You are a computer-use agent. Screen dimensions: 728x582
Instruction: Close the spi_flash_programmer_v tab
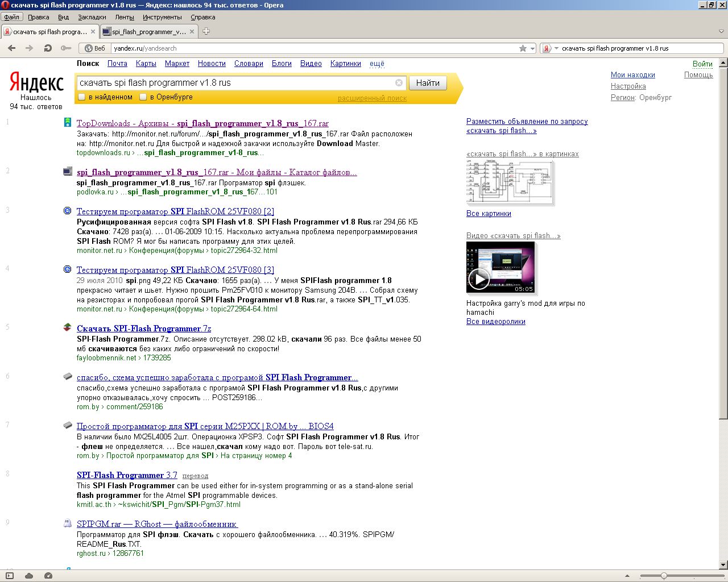(192, 31)
